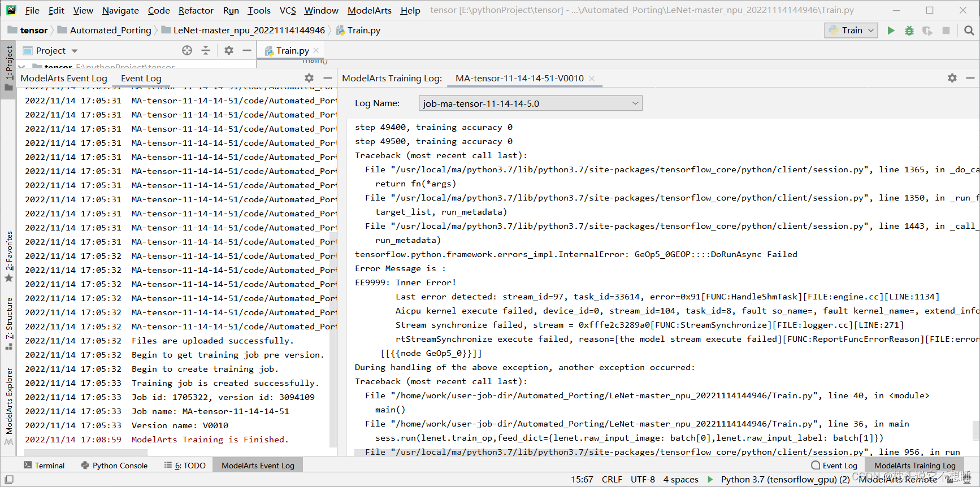Click the 'Job id: 1705322' log line
980x487 pixels.
tap(223, 397)
